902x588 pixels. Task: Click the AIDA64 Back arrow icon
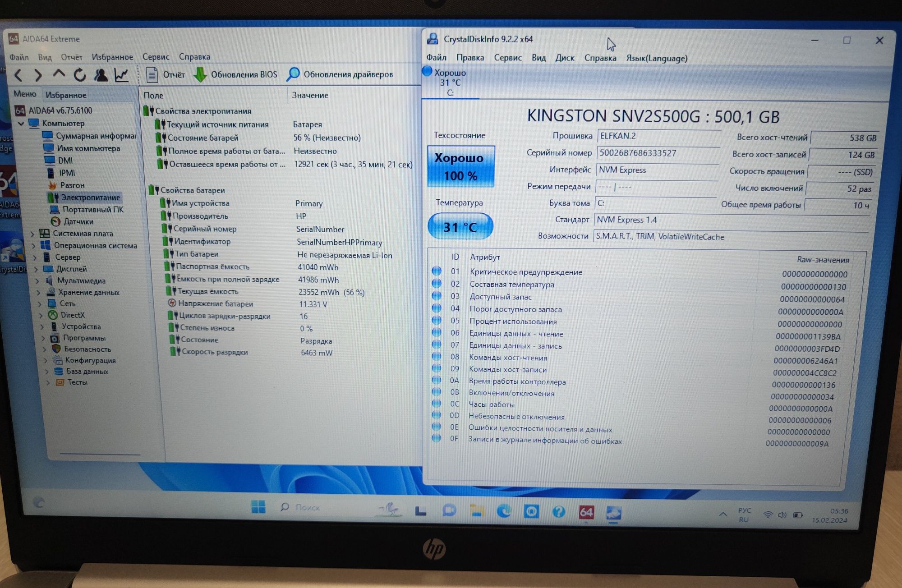pyautogui.click(x=18, y=75)
